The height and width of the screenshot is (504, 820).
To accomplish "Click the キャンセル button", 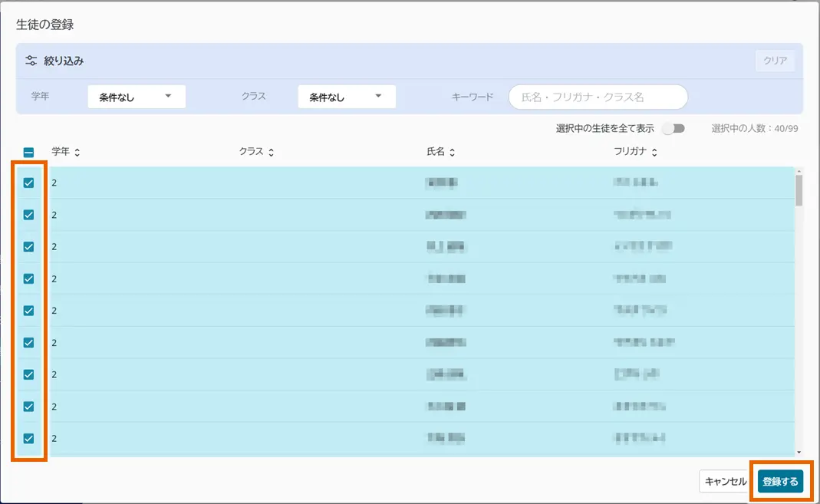I will (x=723, y=480).
